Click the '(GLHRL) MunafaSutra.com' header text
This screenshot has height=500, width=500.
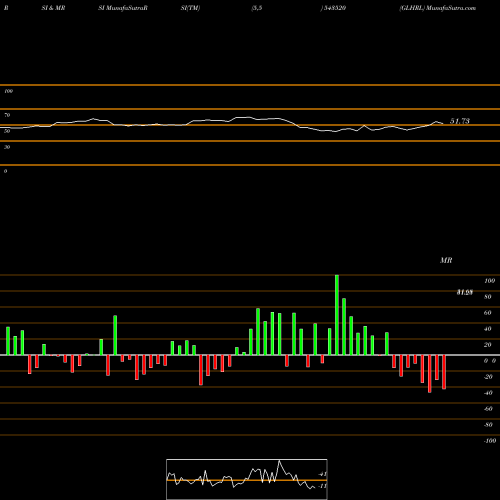pos(438,8)
